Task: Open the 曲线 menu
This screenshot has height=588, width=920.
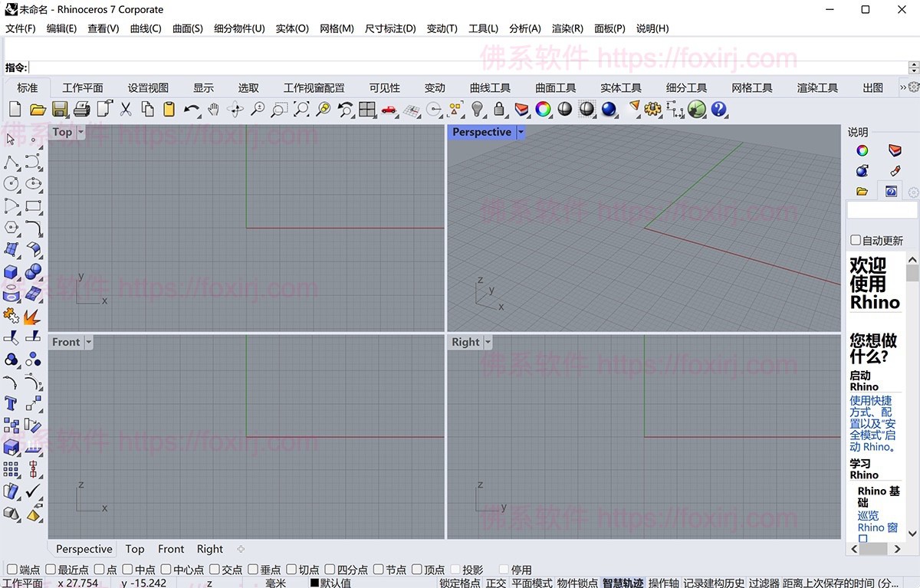Action: coord(145,28)
